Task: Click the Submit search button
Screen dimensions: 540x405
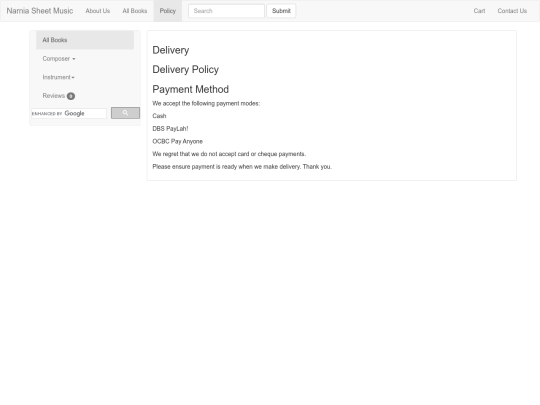Action: [x=281, y=11]
